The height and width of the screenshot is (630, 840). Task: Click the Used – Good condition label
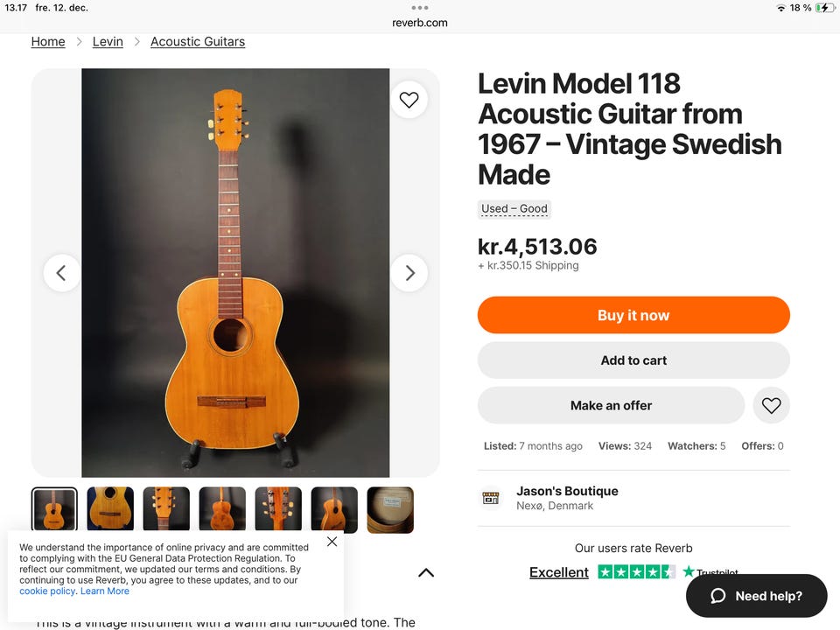(514, 209)
